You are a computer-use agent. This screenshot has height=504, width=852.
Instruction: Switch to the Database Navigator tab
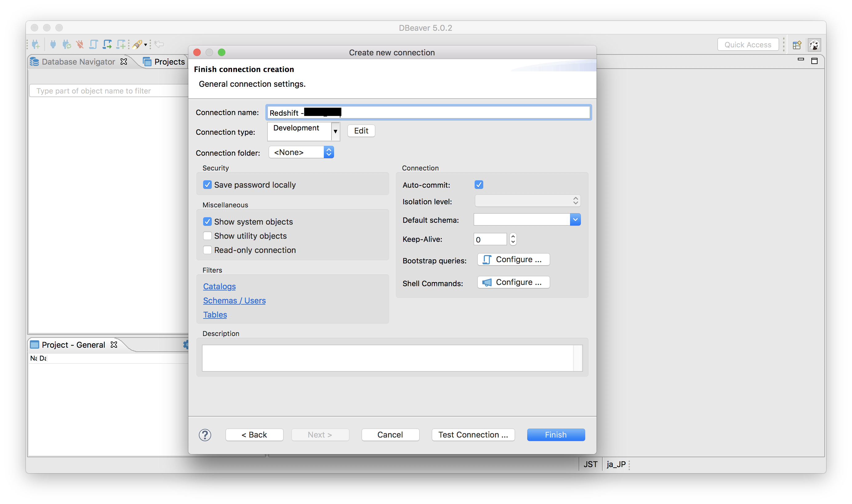(x=78, y=62)
